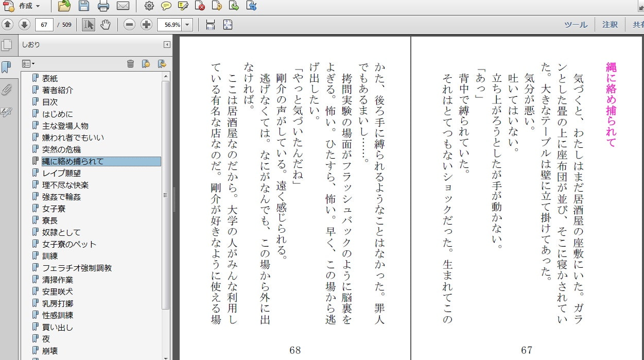Open the 注釈 pane
The width and height of the screenshot is (644, 360).
tap(610, 24)
